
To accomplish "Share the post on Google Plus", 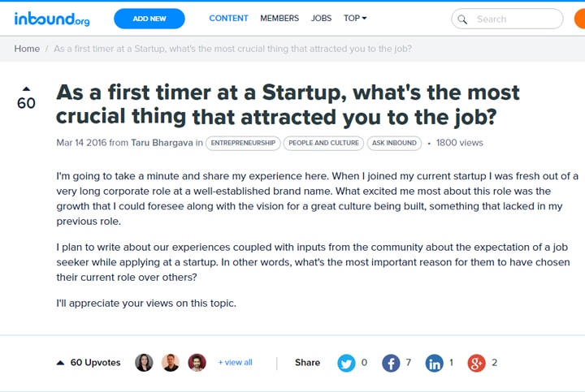I will (476, 363).
